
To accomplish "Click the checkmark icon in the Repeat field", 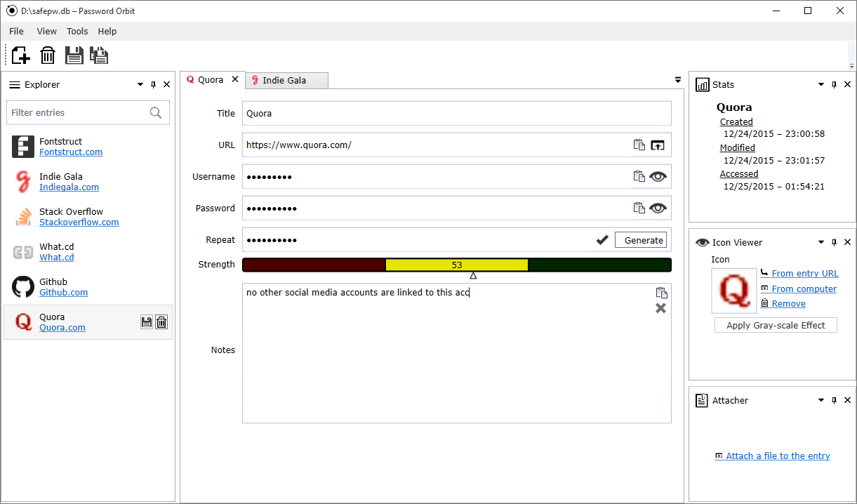I will point(602,240).
